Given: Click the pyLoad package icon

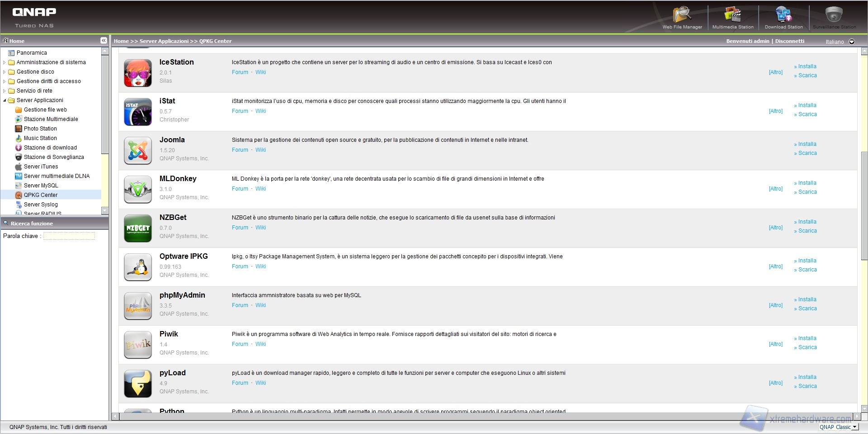Looking at the screenshot, I should pos(138,383).
